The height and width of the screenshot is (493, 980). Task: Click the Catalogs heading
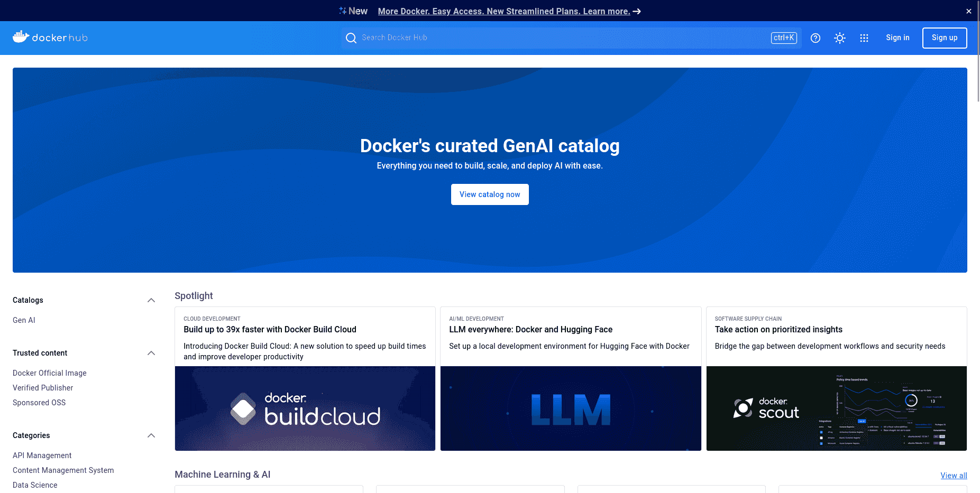tap(28, 300)
